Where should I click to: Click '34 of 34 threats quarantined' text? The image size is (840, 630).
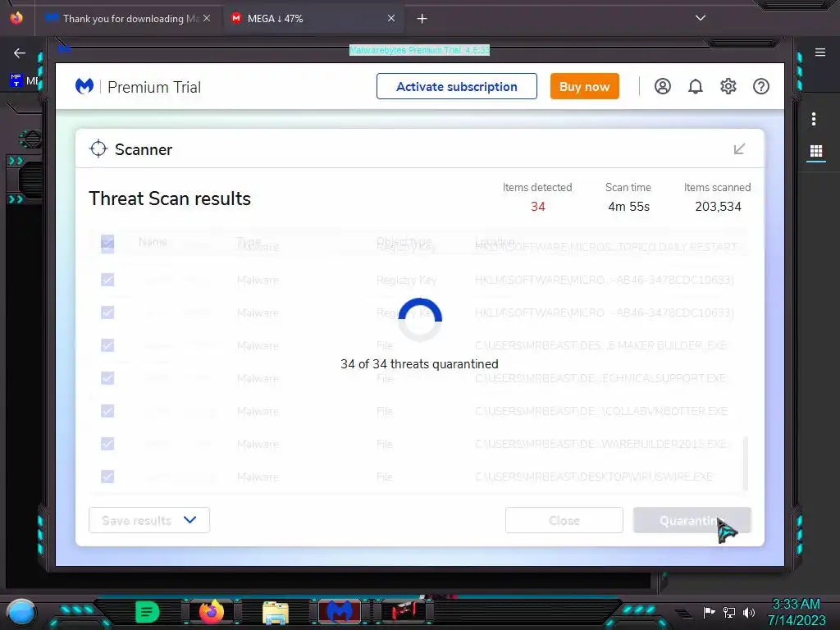[x=419, y=364]
